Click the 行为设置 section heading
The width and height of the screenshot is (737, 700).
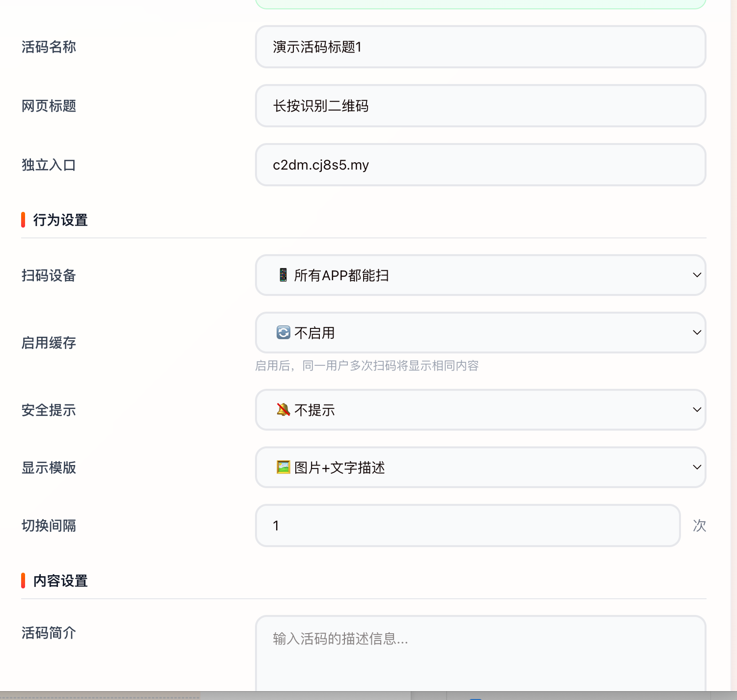coord(60,220)
